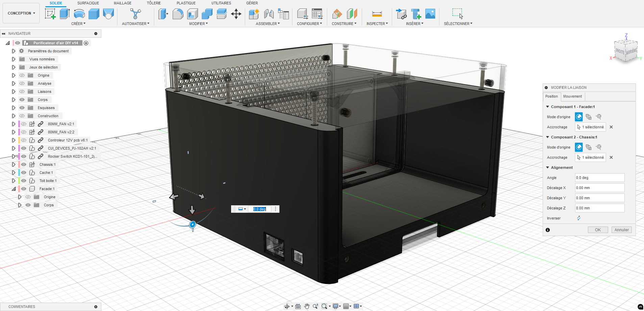The width and height of the screenshot is (644, 311).
Task: Expand the Paramètres du document node
Action: click(x=14, y=51)
